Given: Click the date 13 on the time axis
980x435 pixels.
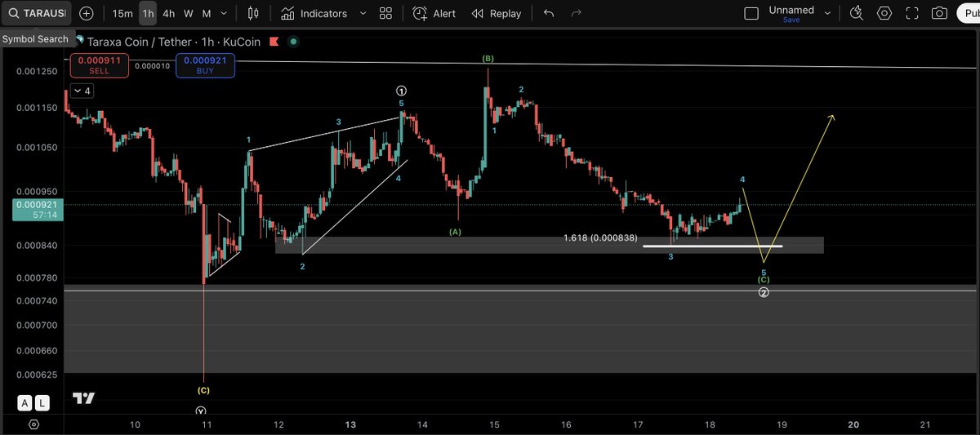Looking at the screenshot, I should click(x=350, y=424).
